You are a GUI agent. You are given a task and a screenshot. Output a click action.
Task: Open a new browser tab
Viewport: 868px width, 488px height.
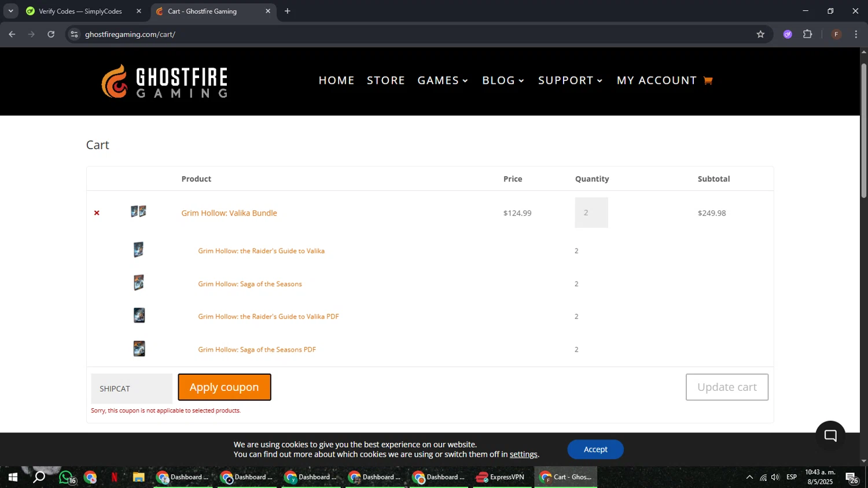288,11
